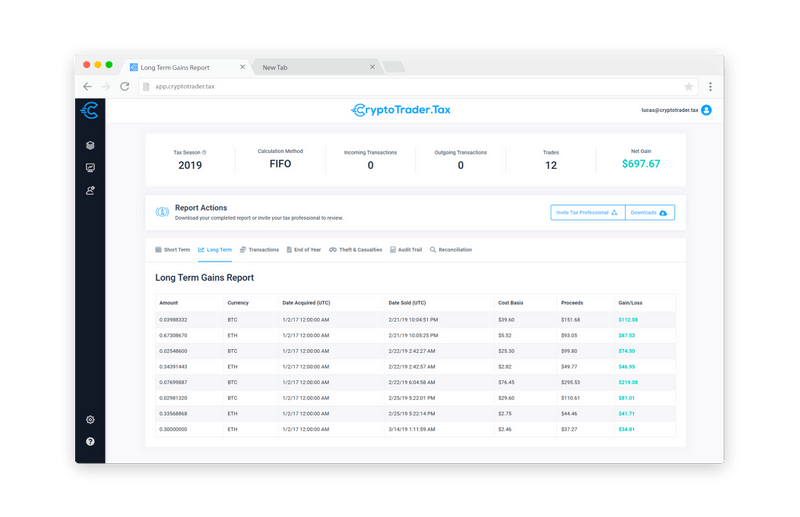
Task: Open the tax professional sidebar icon
Action: pyautogui.click(x=90, y=190)
